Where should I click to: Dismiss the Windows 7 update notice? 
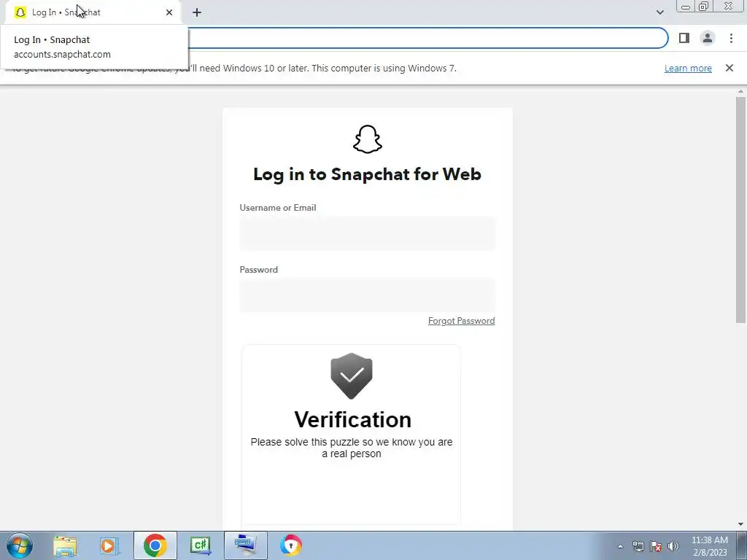click(x=729, y=68)
